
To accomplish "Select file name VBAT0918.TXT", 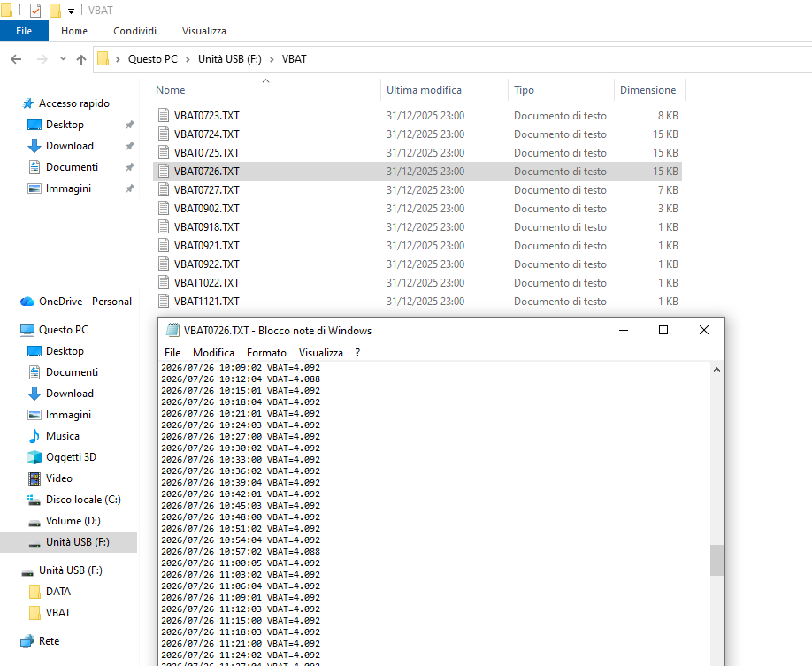I will 207,227.
